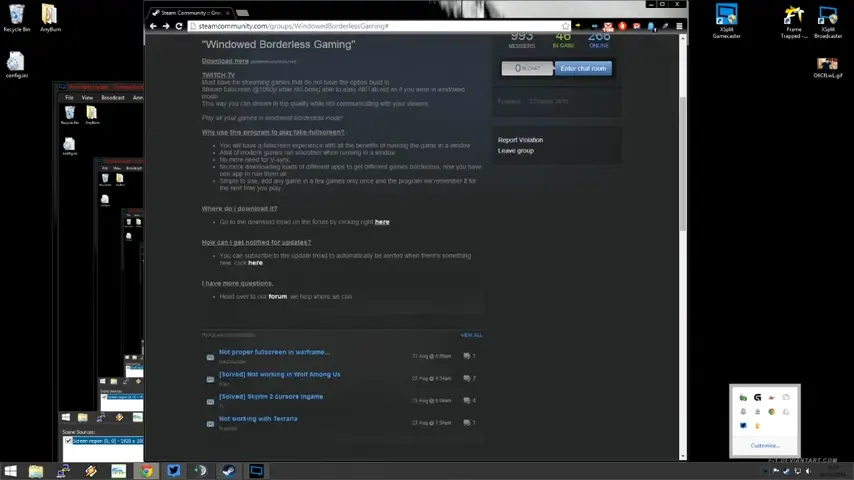Click the browser scrollbar down arrow
Image resolution: width=854 pixels, height=480 pixels.
pyautogui.click(x=682, y=456)
